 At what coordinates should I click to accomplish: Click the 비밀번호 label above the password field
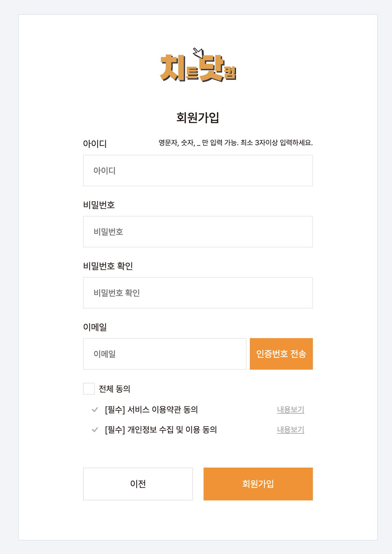99,205
